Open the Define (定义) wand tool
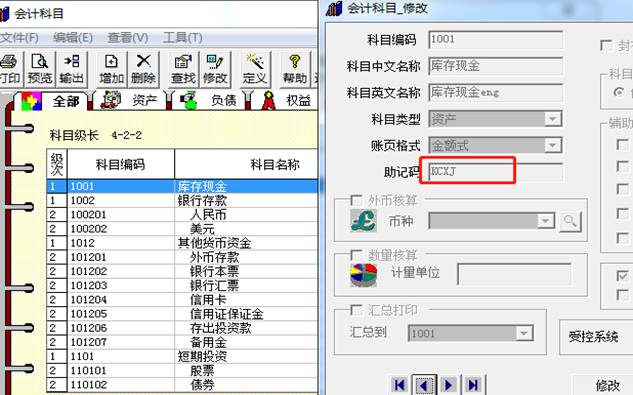 tap(255, 69)
